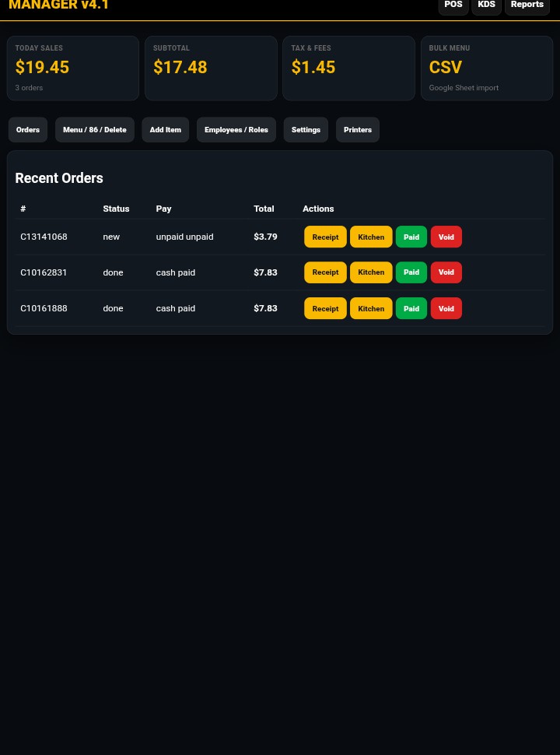Click the 'new' status cell
560x755 pixels.
click(111, 237)
